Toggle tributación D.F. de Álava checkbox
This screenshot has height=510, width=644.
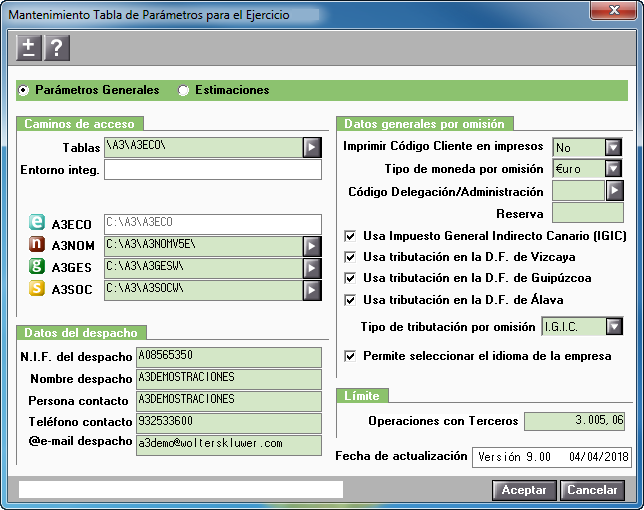pos(350,300)
